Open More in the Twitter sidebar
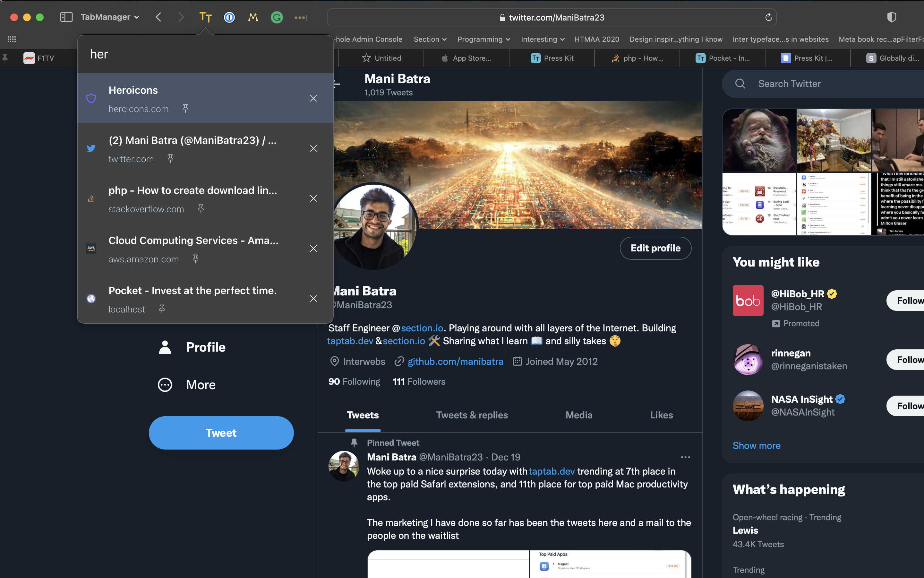This screenshot has width=924, height=578. (x=187, y=385)
